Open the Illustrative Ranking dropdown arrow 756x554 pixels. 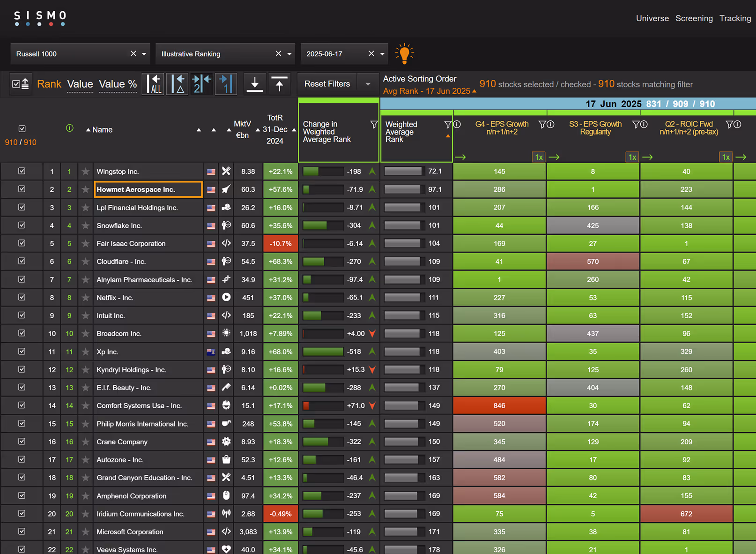click(289, 54)
